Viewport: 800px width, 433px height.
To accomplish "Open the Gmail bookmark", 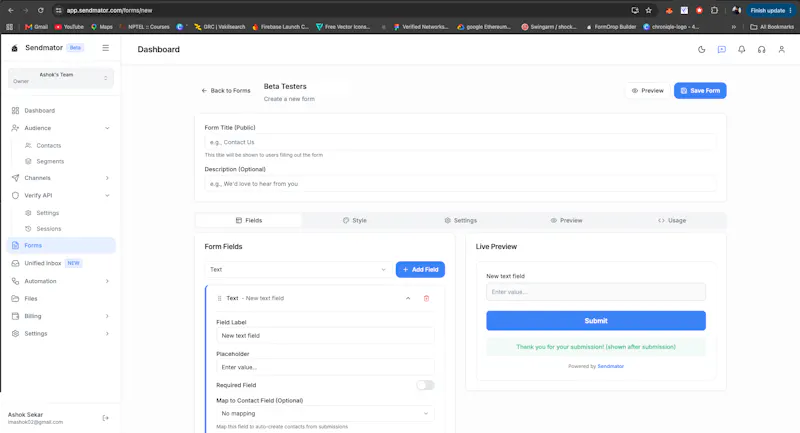I will click(36, 27).
